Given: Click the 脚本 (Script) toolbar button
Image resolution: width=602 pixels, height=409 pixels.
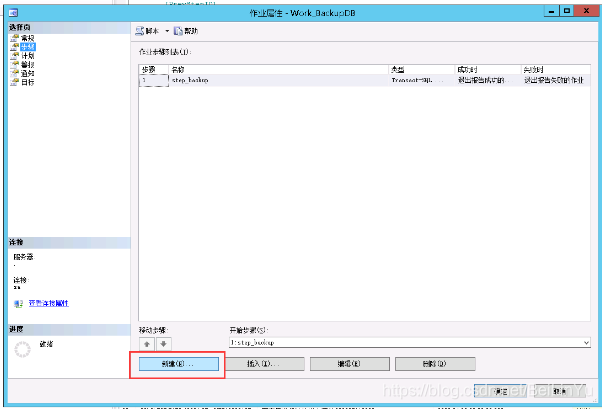Looking at the screenshot, I should pos(148,31).
